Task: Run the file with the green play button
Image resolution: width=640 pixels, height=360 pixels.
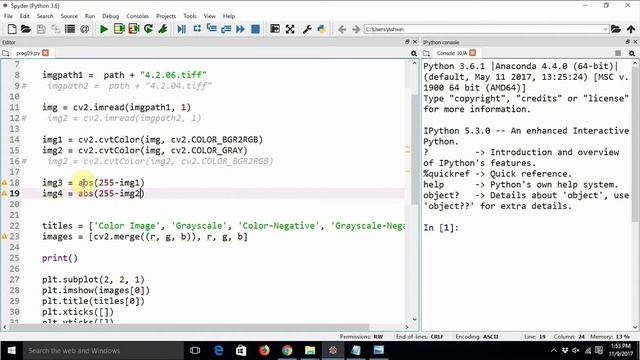Action: [x=104, y=29]
